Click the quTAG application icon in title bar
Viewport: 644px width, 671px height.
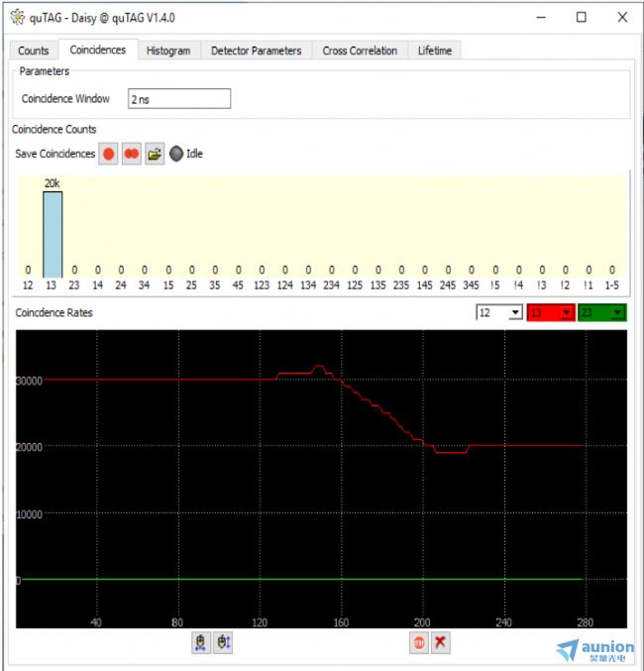(x=15, y=17)
